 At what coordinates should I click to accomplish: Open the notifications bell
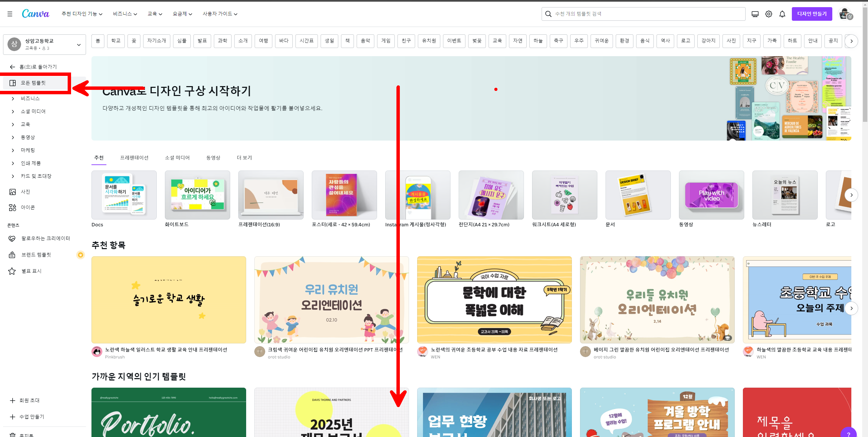tap(782, 14)
